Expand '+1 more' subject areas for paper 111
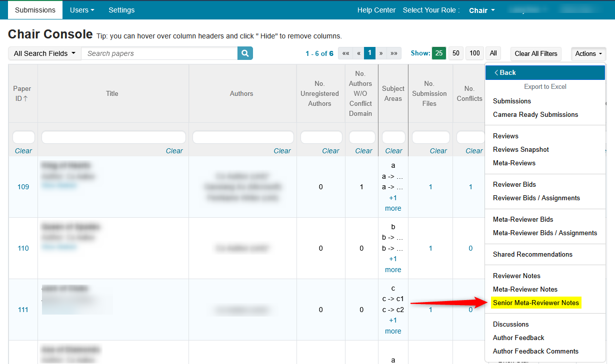Screen dimensions: 615x364 pyautogui.click(x=393, y=326)
